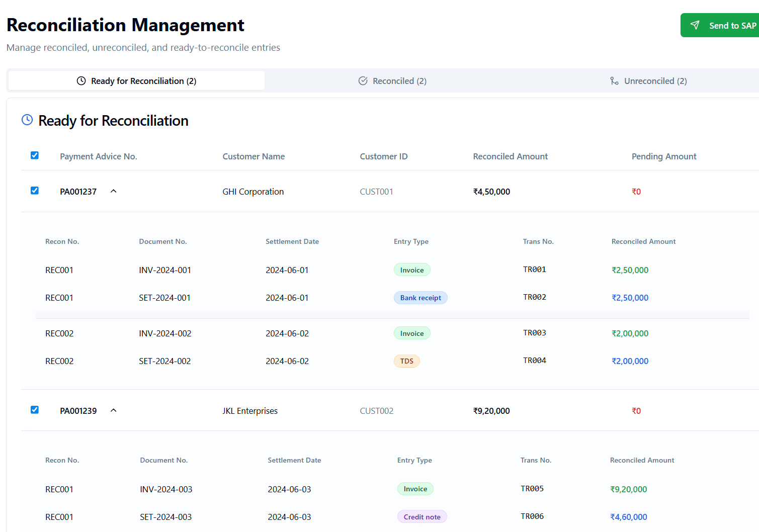Click the TDS badge for SET-2024-002
The height and width of the screenshot is (532, 759).
407,361
